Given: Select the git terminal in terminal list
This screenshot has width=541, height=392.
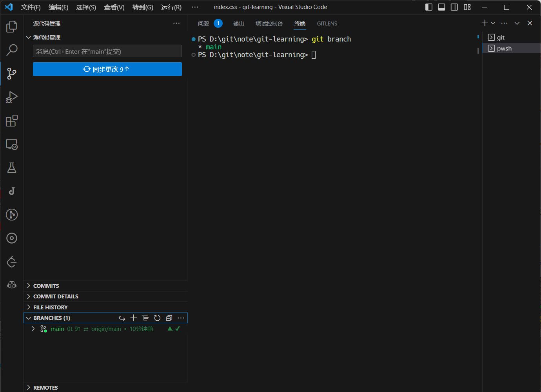Looking at the screenshot, I should (501, 37).
